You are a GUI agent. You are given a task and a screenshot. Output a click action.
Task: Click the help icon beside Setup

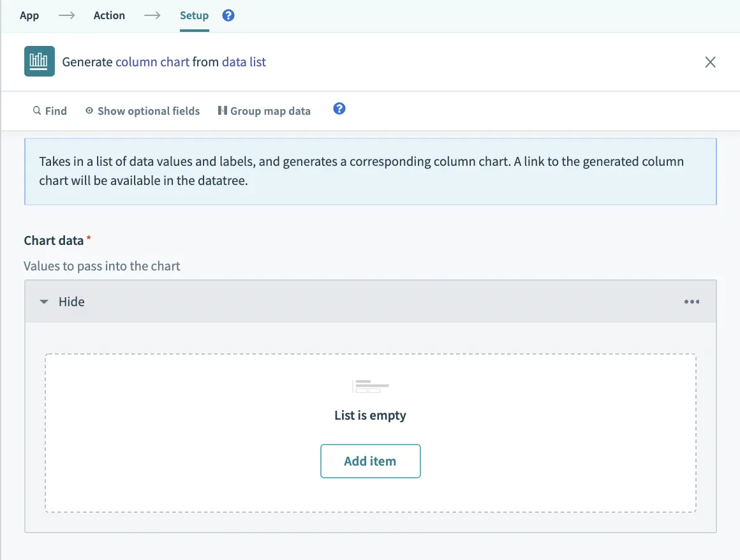[x=228, y=15]
